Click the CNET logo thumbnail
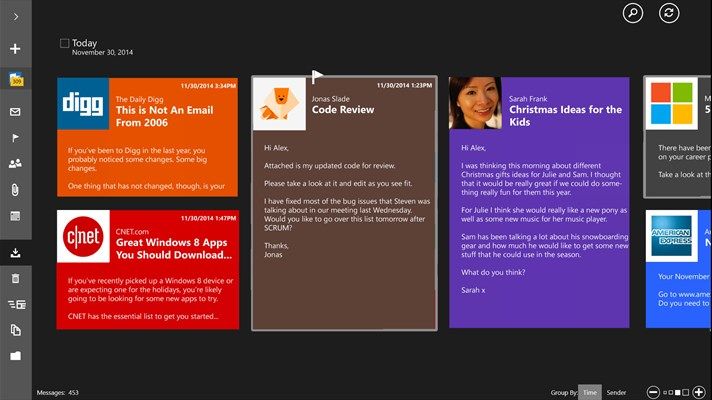This screenshot has width=712, height=400. [x=83, y=237]
